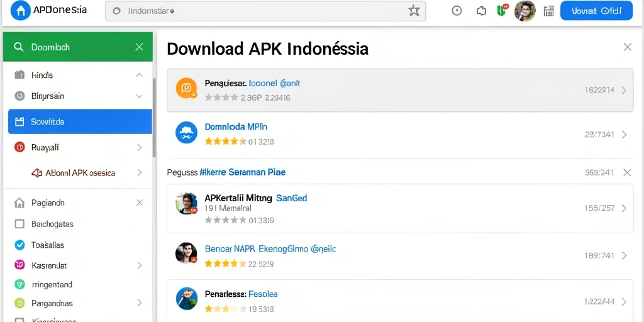Image resolution: width=644 pixels, height=322 pixels.
Task: Dismiss the Peguss section with X
Action: [x=627, y=172]
